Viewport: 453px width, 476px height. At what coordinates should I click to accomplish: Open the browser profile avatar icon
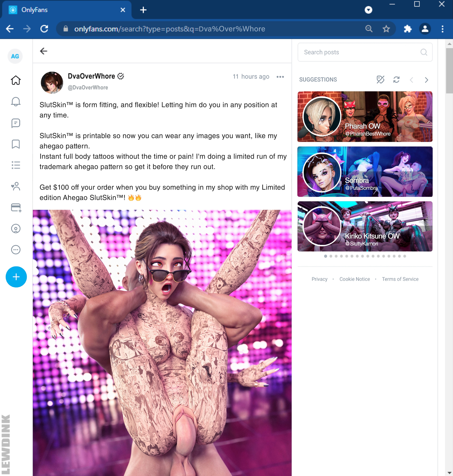[425, 29]
